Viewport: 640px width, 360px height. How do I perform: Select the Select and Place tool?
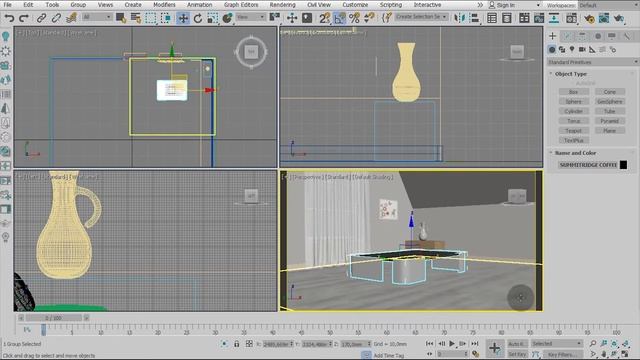[227, 18]
